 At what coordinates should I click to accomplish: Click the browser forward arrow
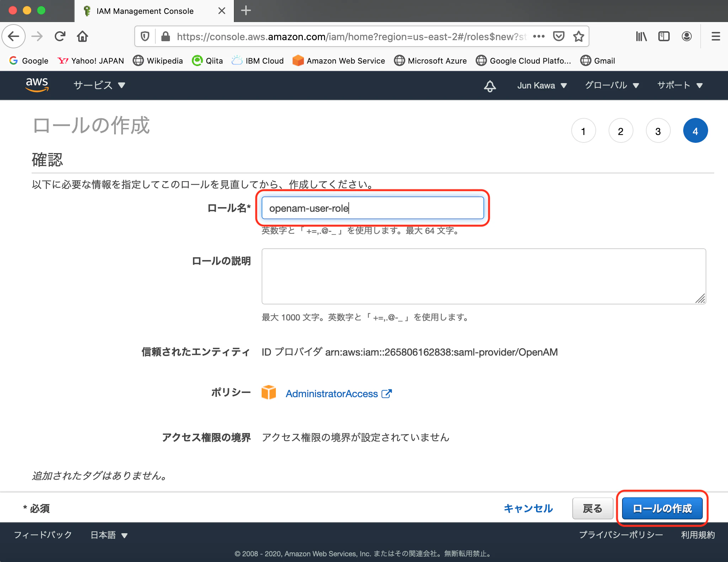[x=37, y=36]
